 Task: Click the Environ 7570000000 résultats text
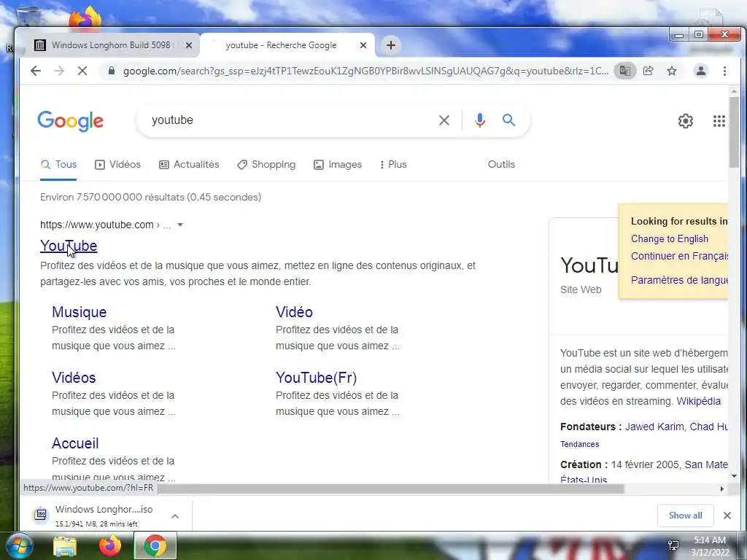pyautogui.click(x=150, y=197)
